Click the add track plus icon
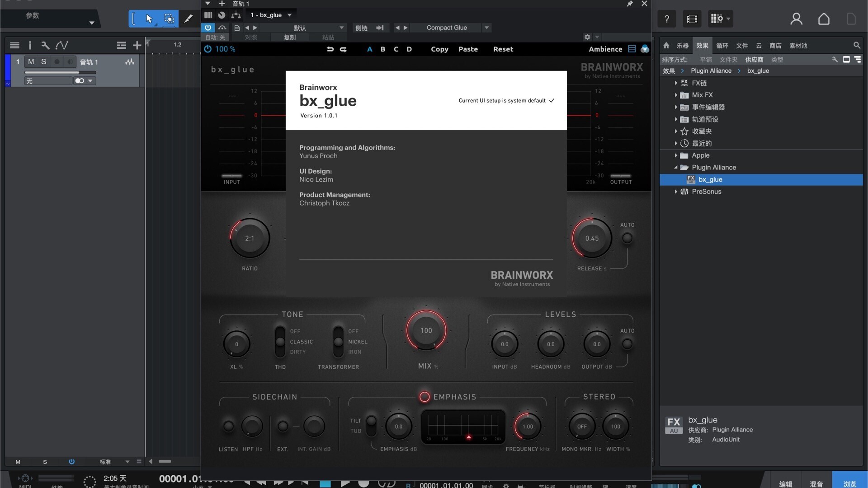868x488 pixels. coord(137,45)
